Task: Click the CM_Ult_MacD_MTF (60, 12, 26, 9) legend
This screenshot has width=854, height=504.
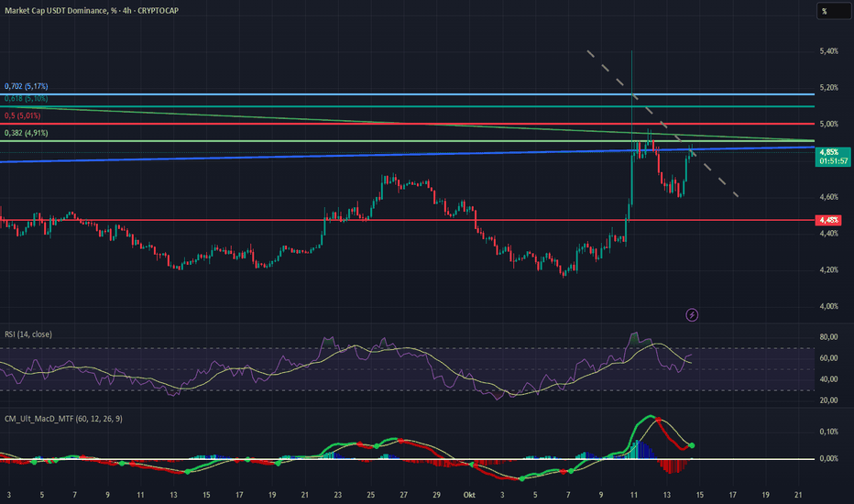Action: pyautogui.click(x=63, y=419)
